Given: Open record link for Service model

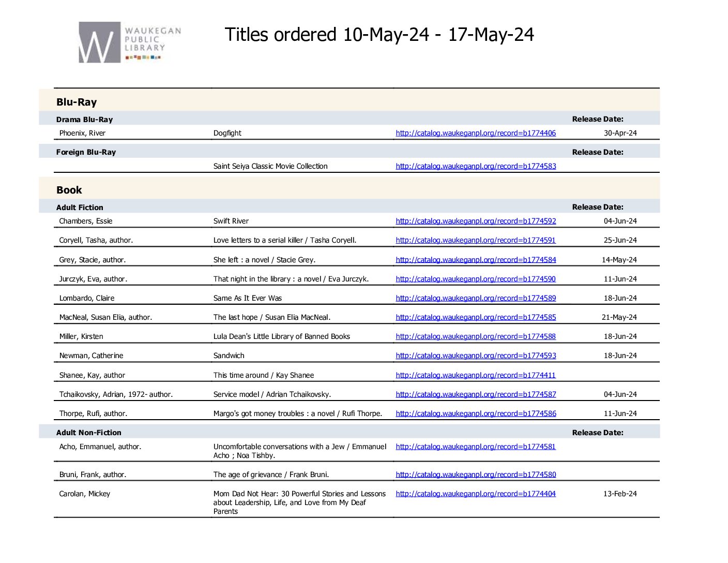Looking at the screenshot, I should [476, 394].
